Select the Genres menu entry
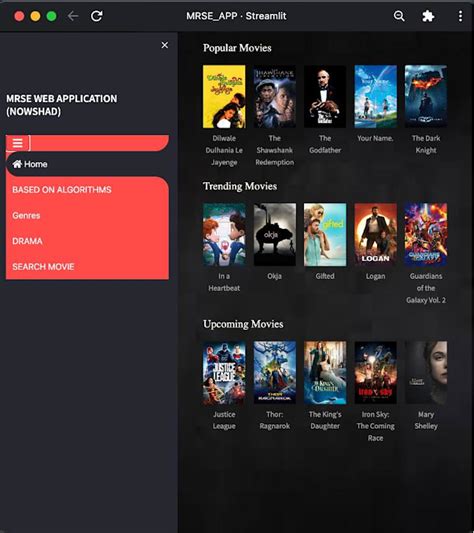474x533 pixels. 26,216
